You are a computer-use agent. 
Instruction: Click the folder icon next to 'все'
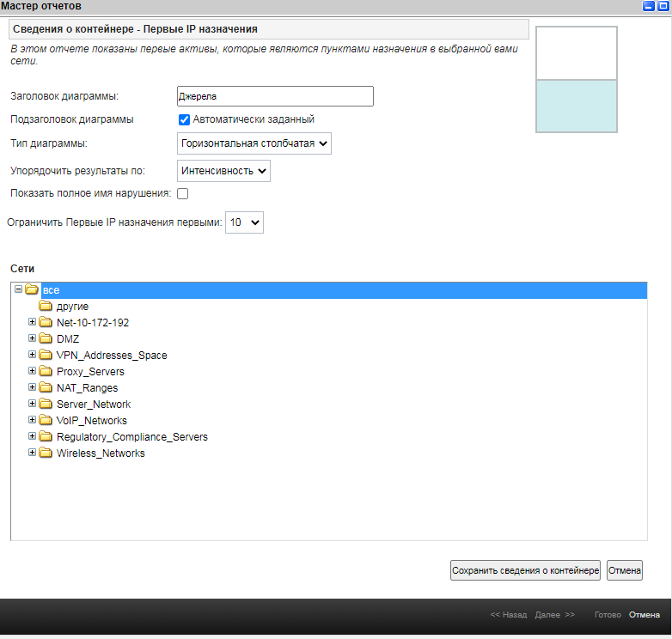pos(32,289)
